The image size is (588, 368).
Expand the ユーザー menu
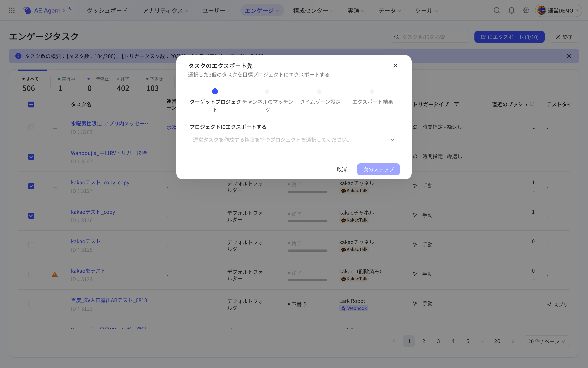pyautogui.click(x=216, y=10)
